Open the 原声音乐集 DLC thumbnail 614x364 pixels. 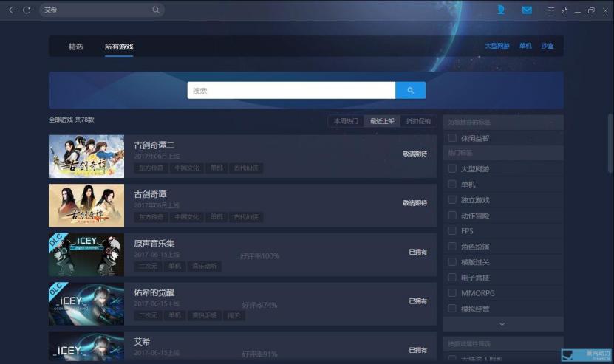click(x=86, y=255)
